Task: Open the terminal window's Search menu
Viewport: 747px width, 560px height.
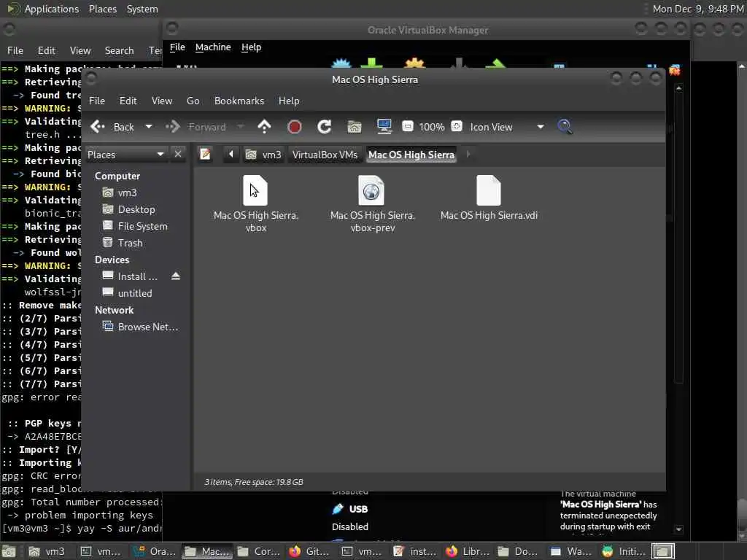Action: tap(119, 50)
